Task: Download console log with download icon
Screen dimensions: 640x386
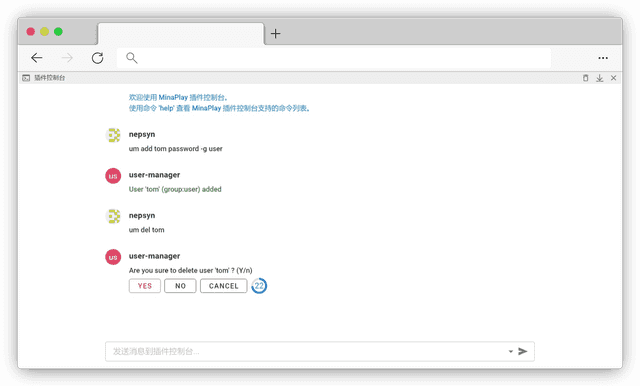Action: point(599,78)
